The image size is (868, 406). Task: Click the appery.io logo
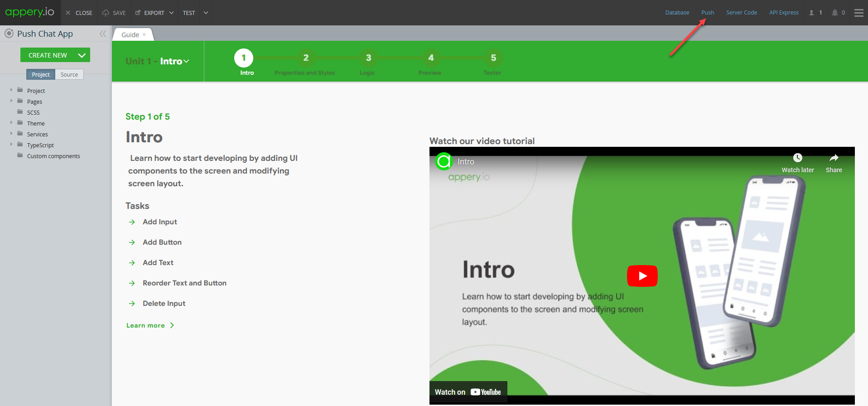(x=30, y=12)
